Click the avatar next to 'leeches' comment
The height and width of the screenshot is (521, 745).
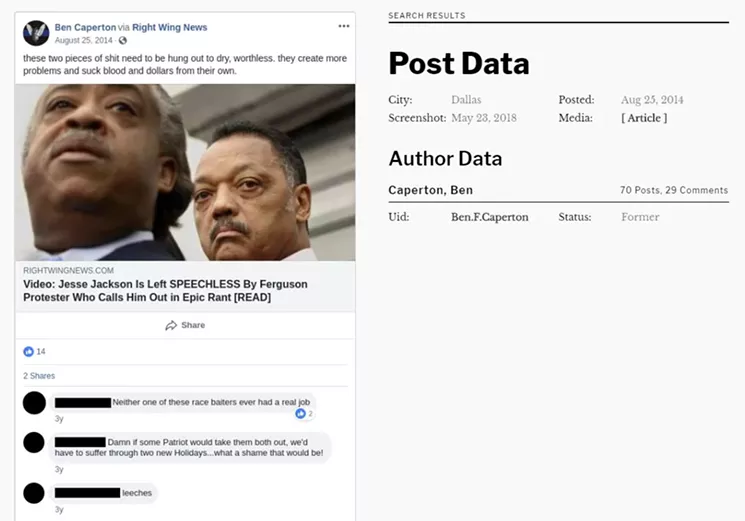[34, 493]
